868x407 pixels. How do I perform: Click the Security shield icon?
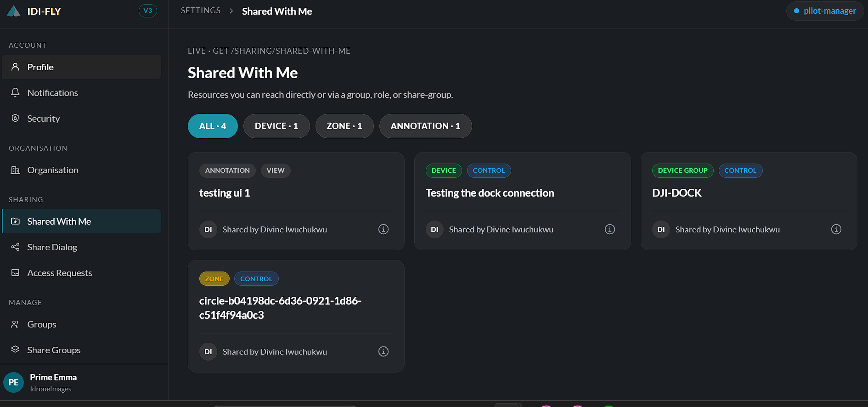15,118
